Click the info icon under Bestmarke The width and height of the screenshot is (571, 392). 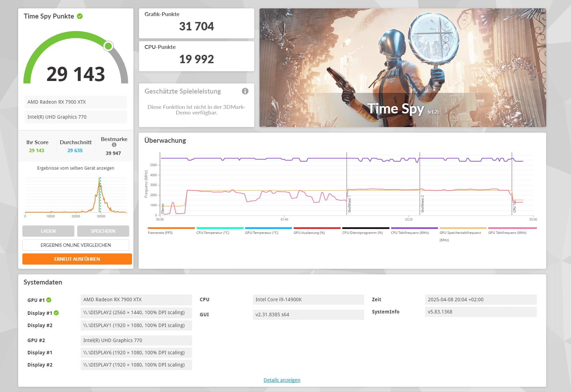114,145
